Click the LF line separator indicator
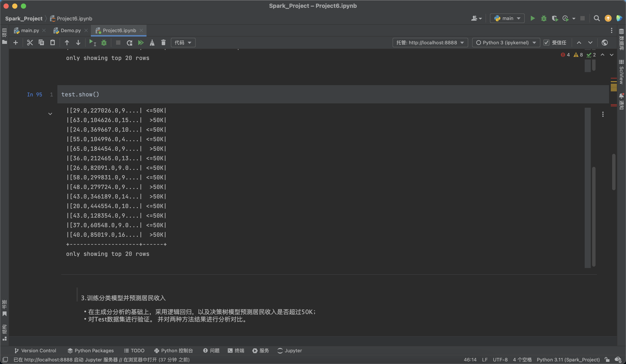626x364 pixels. point(485,360)
